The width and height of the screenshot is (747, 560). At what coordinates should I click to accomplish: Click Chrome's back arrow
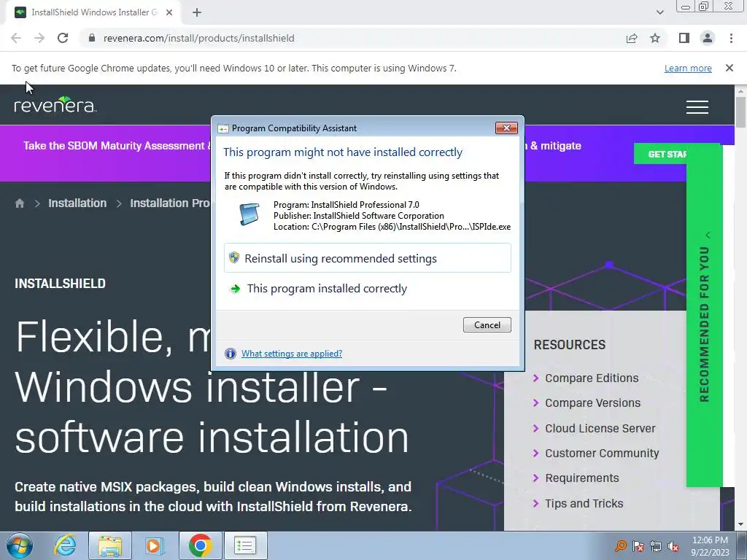click(x=16, y=38)
